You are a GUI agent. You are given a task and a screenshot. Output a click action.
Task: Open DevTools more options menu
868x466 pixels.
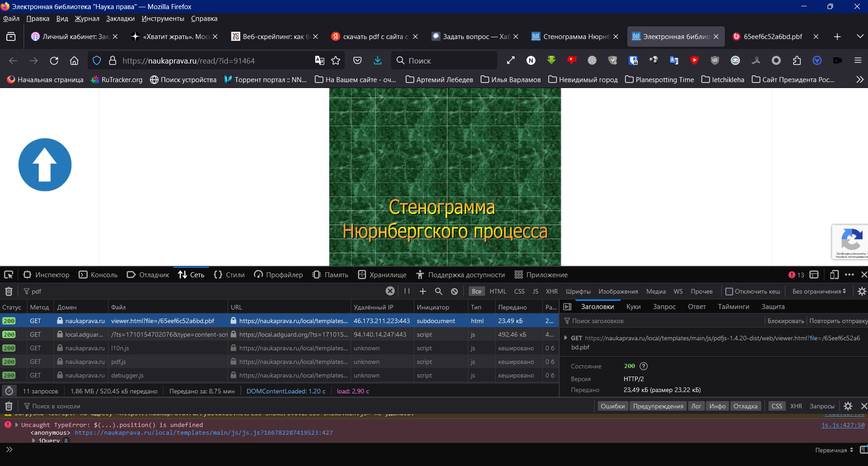click(849, 275)
